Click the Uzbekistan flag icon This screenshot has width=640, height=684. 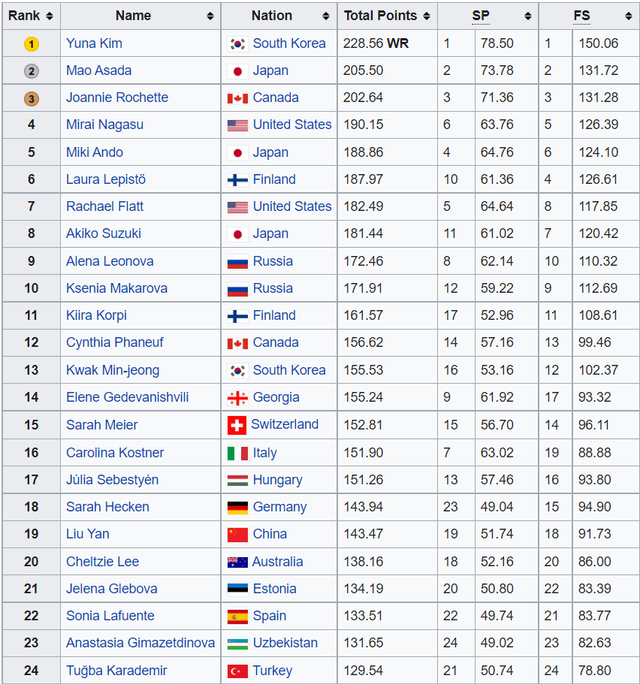tap(237, 643)
